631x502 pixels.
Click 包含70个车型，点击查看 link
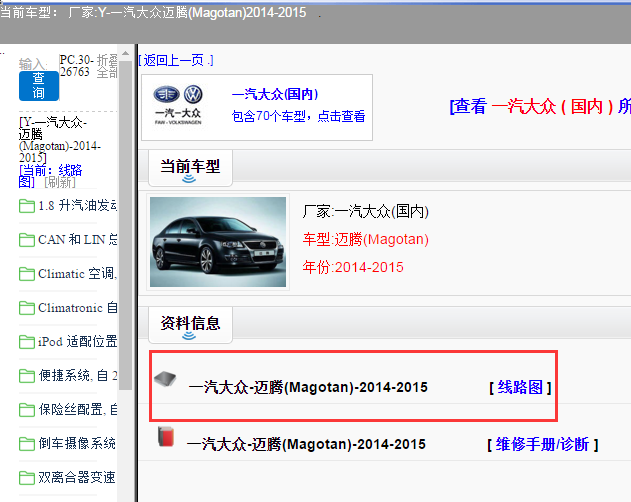pyautogui.click(x=298, y=116)
